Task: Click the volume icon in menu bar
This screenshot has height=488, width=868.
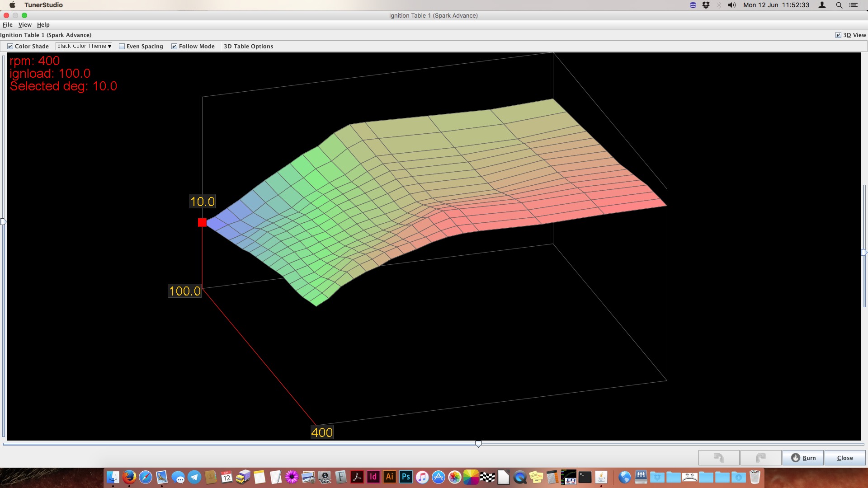Action: tap(732, 5)
